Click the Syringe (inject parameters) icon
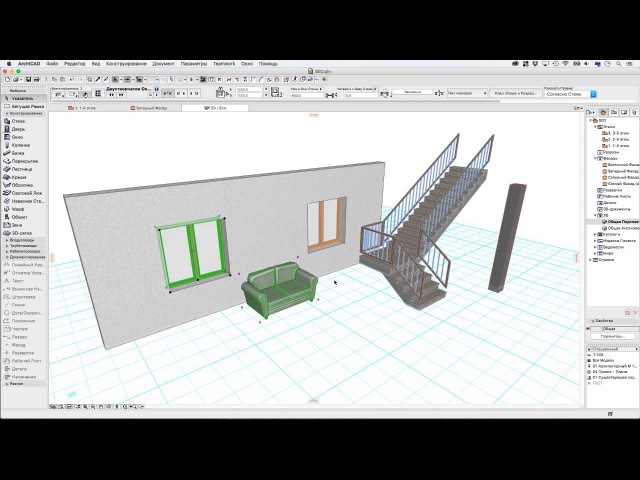The image size is (640, 480). pos(106,80)
